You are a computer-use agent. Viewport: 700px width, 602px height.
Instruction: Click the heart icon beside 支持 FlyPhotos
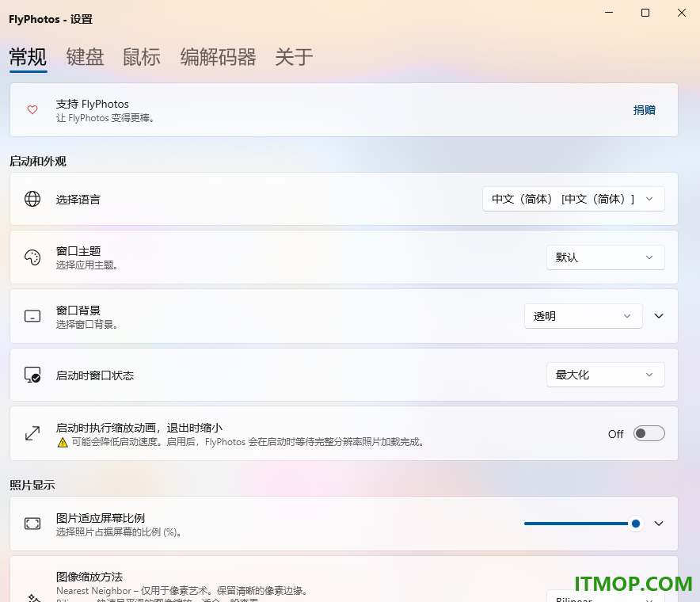(x=32, y=110)
